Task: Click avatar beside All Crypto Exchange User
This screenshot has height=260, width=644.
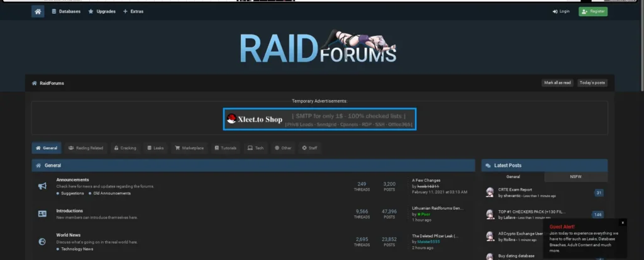Action: [x=489, y=236]
